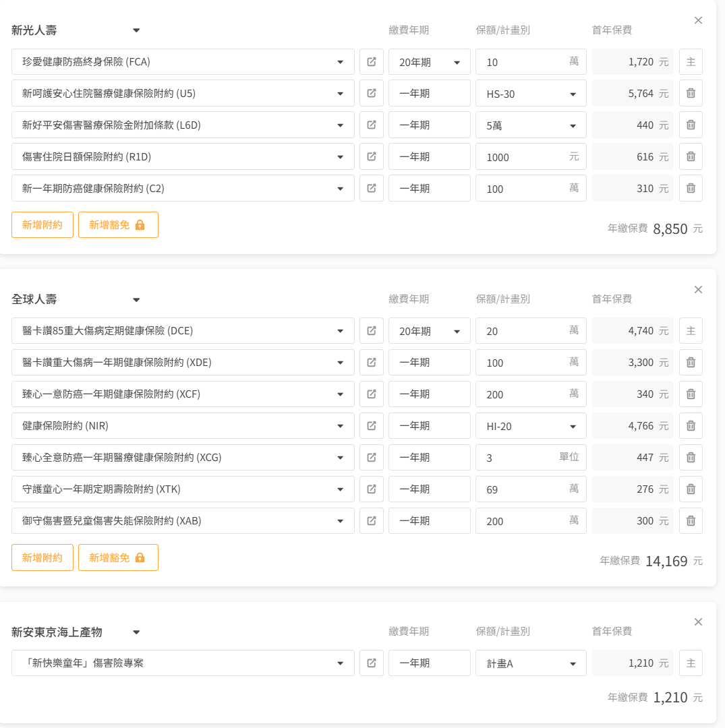Click 新光人壽 annual total 8,850
The width and height of the screenshot is (725, 728).
click(670, 229)
